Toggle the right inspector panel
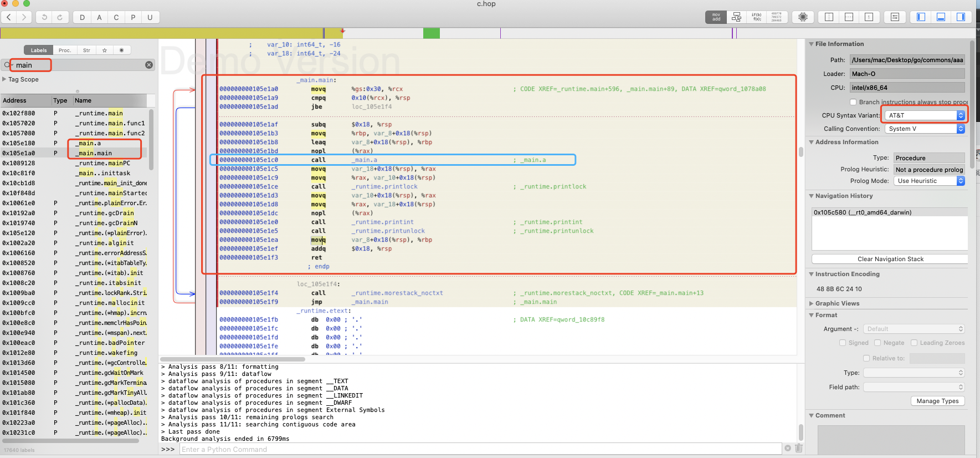Image resolution: width=980 pixels, height=458 pixels. 961,17
